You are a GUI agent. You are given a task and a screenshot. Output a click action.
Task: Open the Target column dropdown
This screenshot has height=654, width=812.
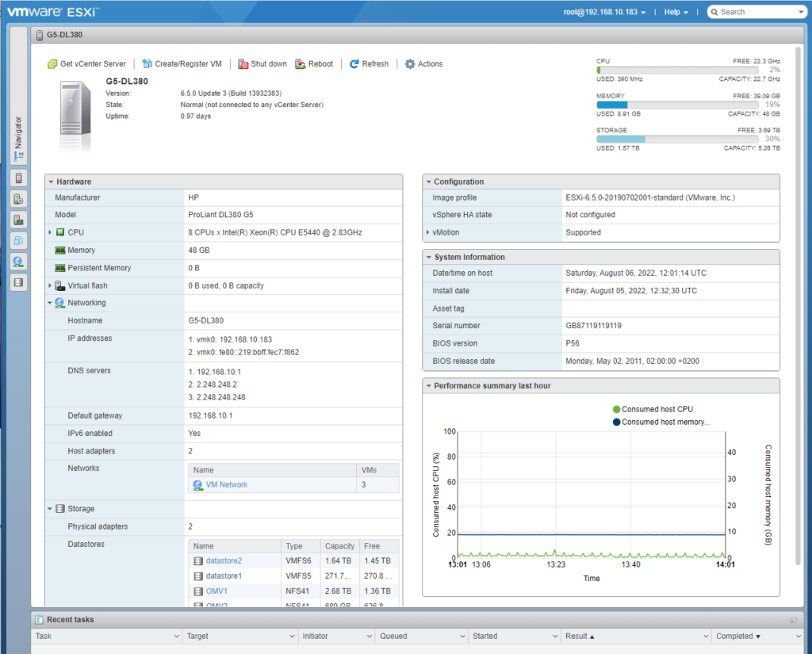[x=292, y=637]
